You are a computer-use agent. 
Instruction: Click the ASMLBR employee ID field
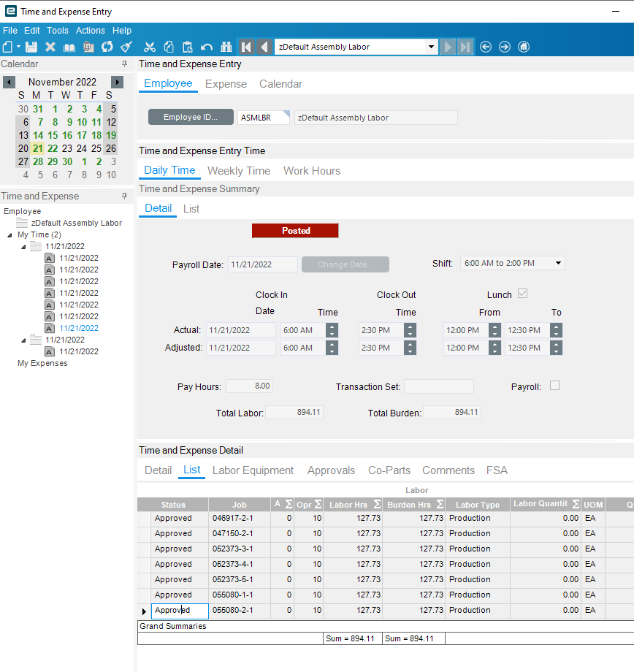tap(264, 118)
